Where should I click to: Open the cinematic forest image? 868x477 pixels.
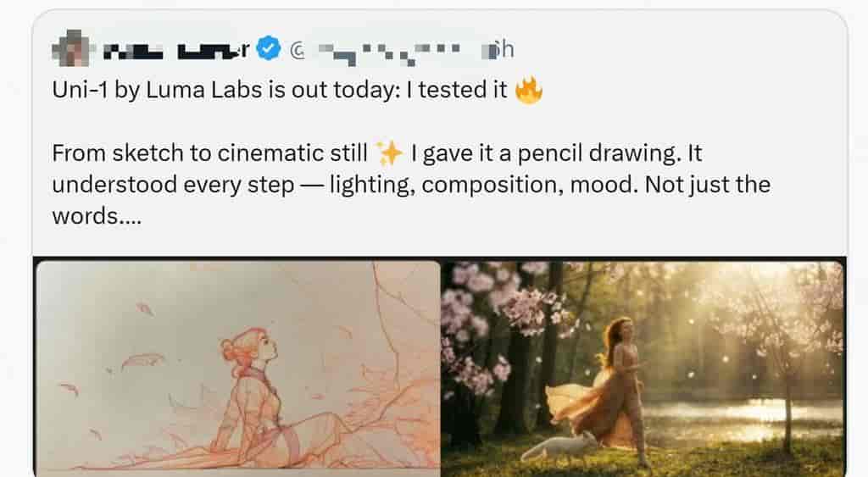643,364
